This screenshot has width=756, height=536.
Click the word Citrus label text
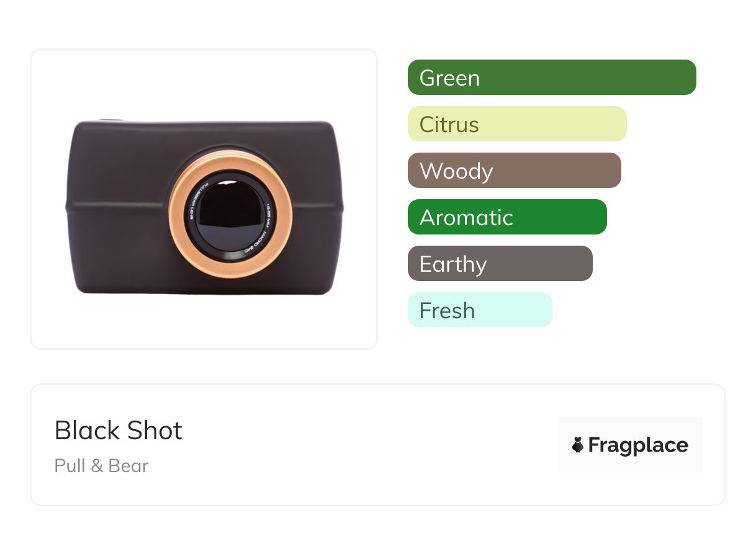[x=449, y=125]
